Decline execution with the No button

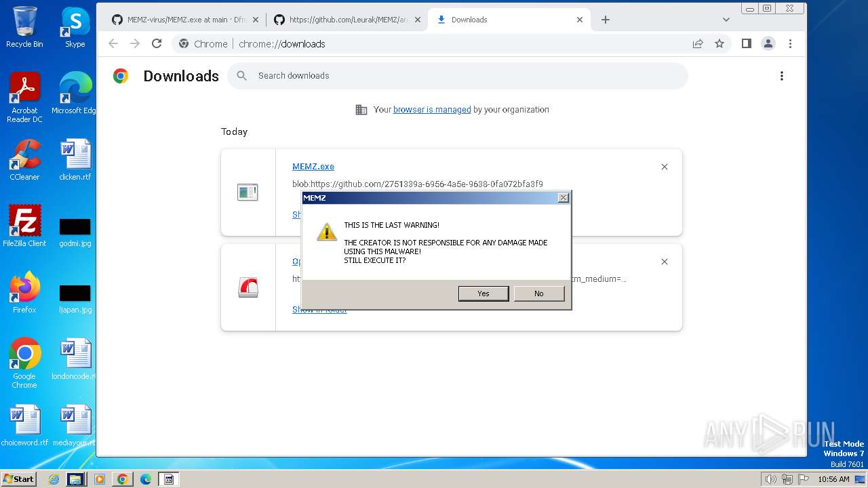(539, 293)
